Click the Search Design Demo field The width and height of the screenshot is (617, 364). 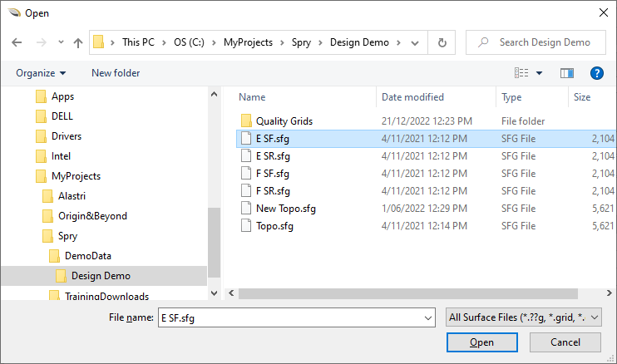point(536,42)
